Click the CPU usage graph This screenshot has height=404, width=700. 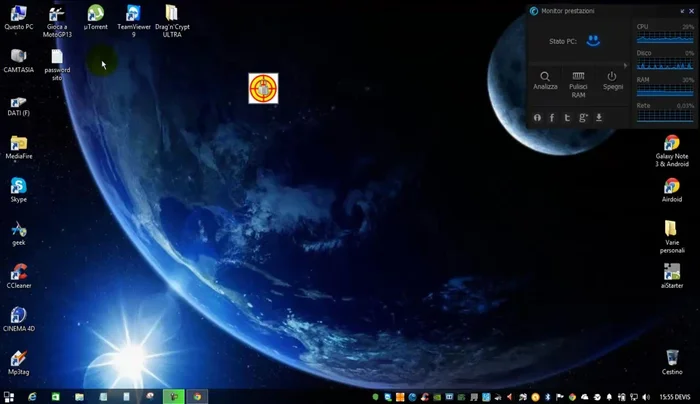pyautogui.click(x=665, y=38)
